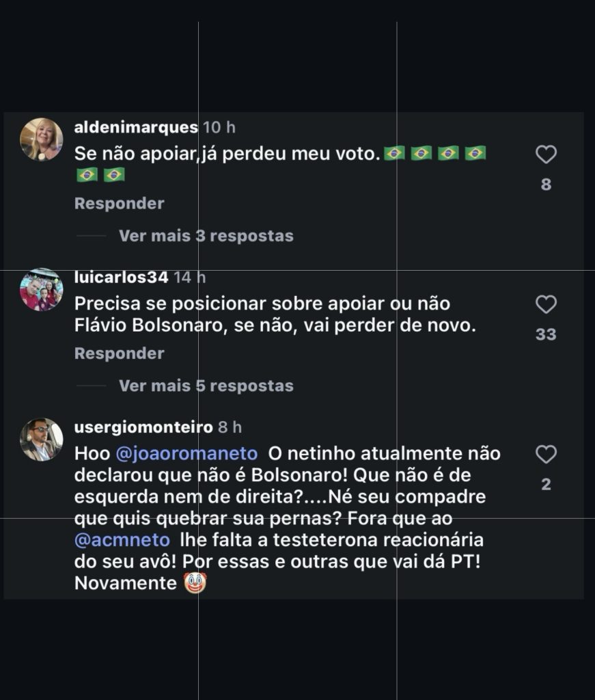Open usergiomonteiro profile avatar

[x=42, y=439]
